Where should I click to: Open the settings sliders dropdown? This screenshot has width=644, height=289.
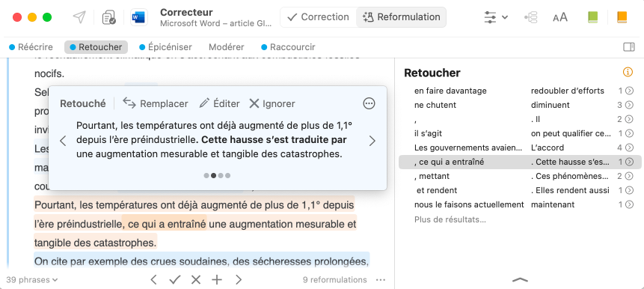tap(496, 17)
